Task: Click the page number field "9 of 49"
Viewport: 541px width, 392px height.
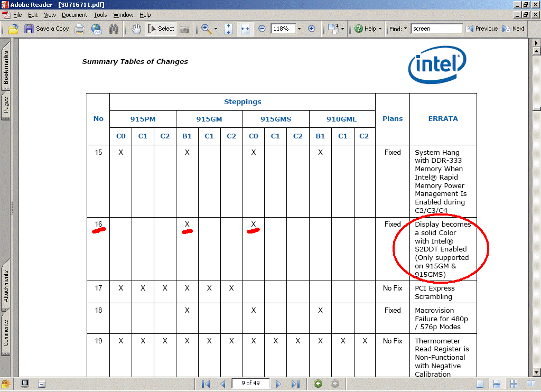Action: point(251,383)
